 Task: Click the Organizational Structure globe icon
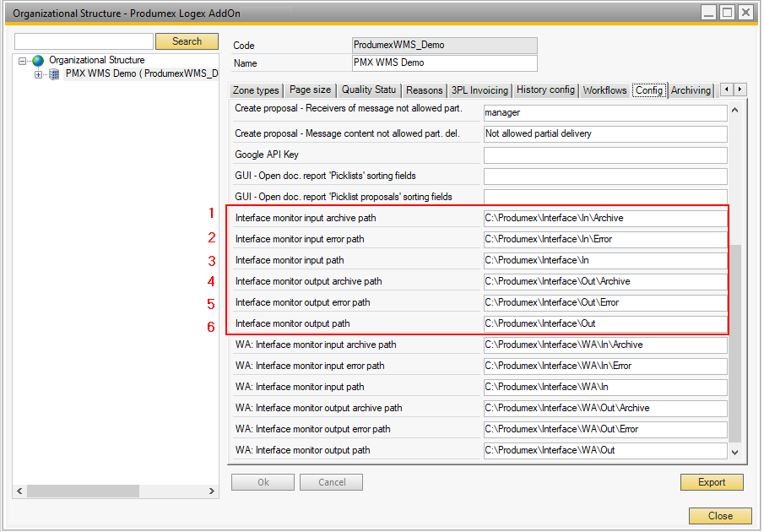click(38, 61)
